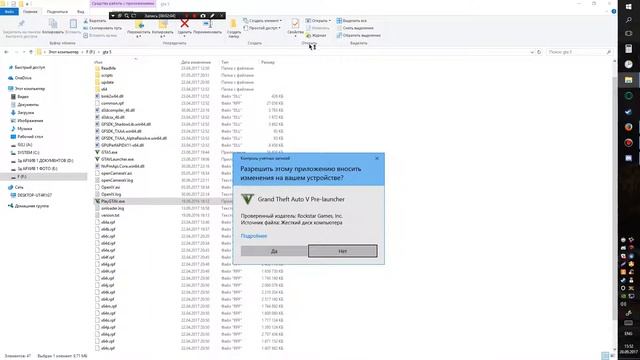Click Этот компьютер in the address bar
640x360 pixels.
click(x=63, y=52)
